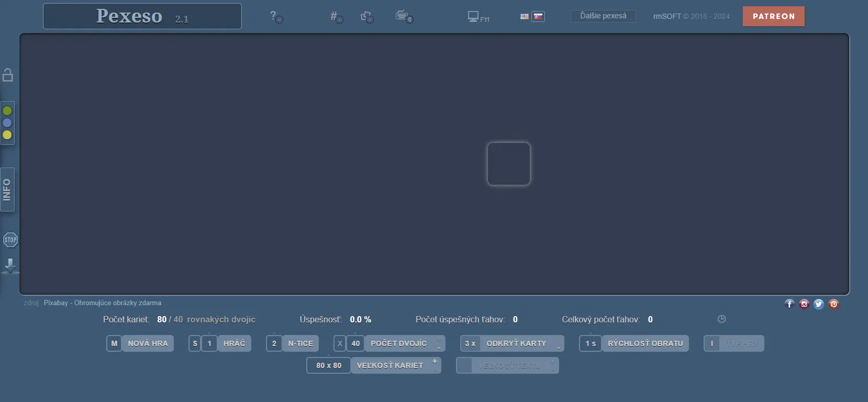The height and width of the screenshot is (402, 868).
Task: Increase card size with plus on Veľkosť kariet
Action: click(x=435, y=361)
